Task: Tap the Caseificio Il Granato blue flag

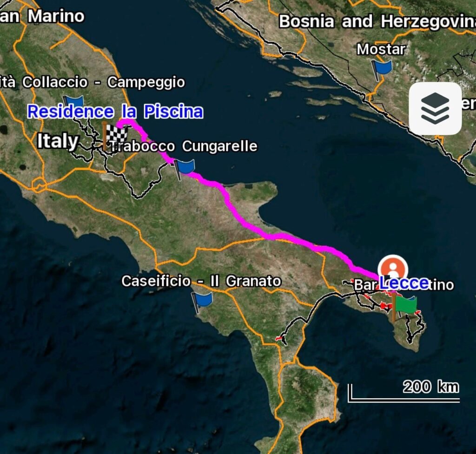Action: [202, 302]
